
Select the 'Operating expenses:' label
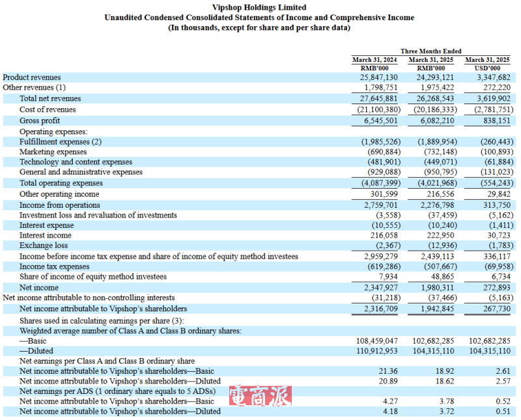[53, 132]
